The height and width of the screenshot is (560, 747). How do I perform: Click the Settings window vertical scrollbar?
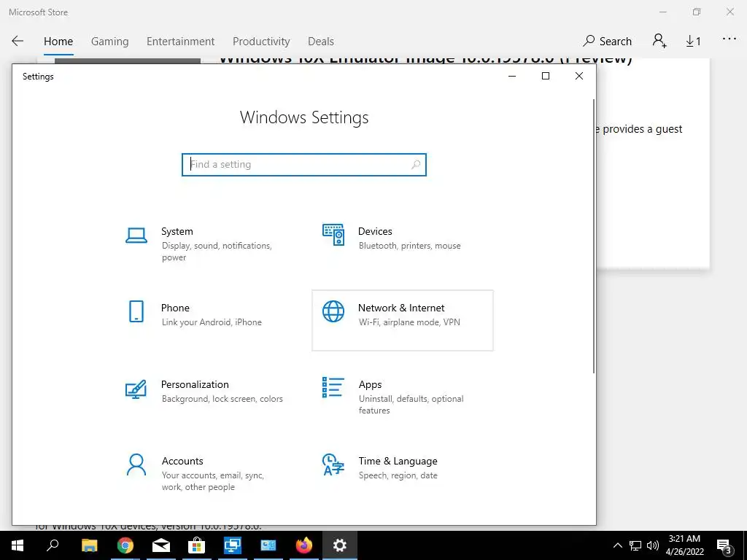pyautogui.click(x=594, y=236)
